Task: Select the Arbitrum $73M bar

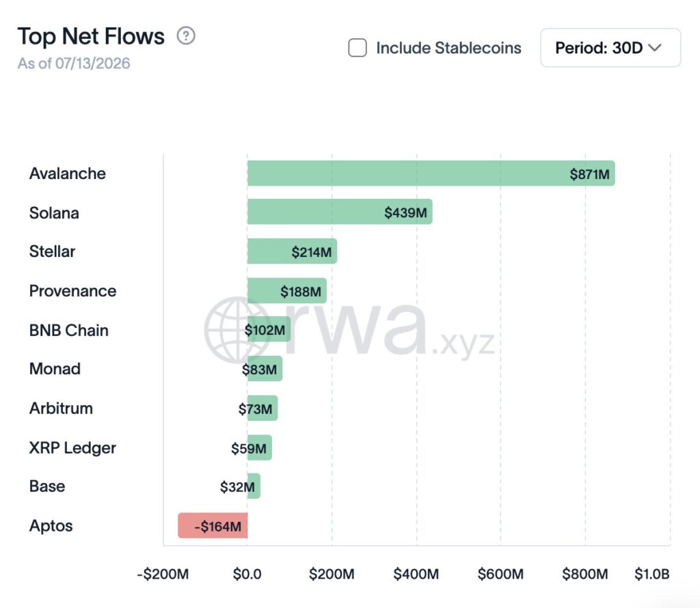Action: tap(262, 408)
